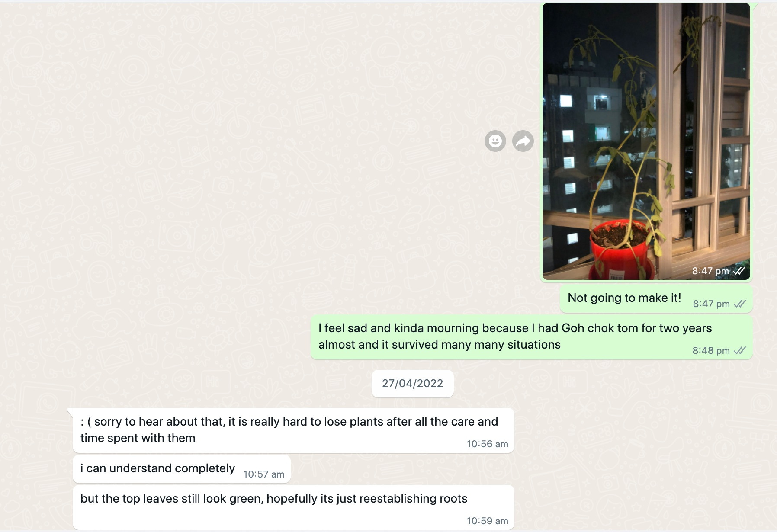
Task: Select the "Not going to make it!" message
Action: (656, 298)
